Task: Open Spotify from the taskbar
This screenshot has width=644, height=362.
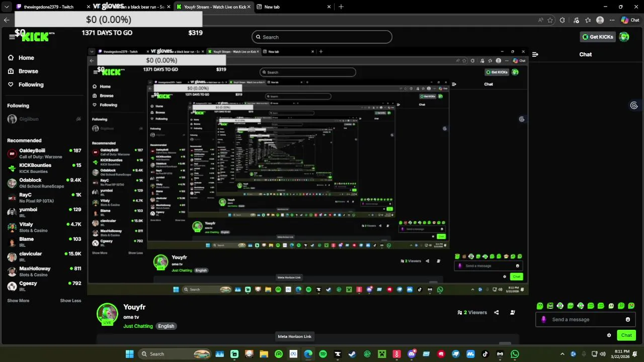Action: click(x=323, y=354)
